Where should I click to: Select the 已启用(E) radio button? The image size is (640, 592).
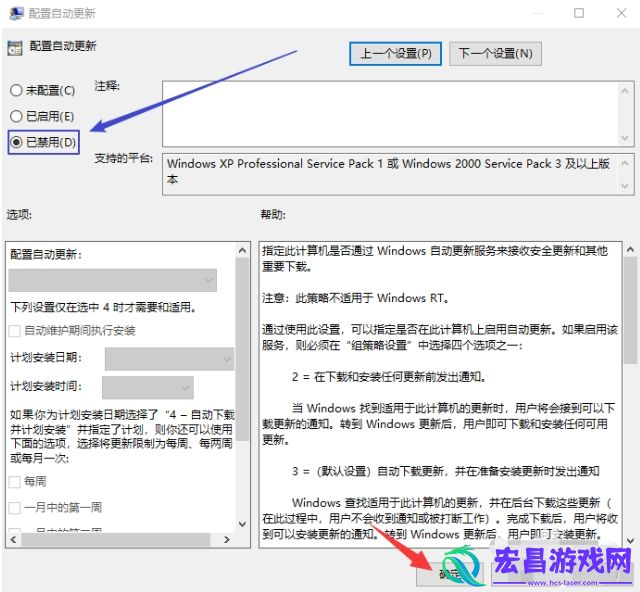point(16,116)
